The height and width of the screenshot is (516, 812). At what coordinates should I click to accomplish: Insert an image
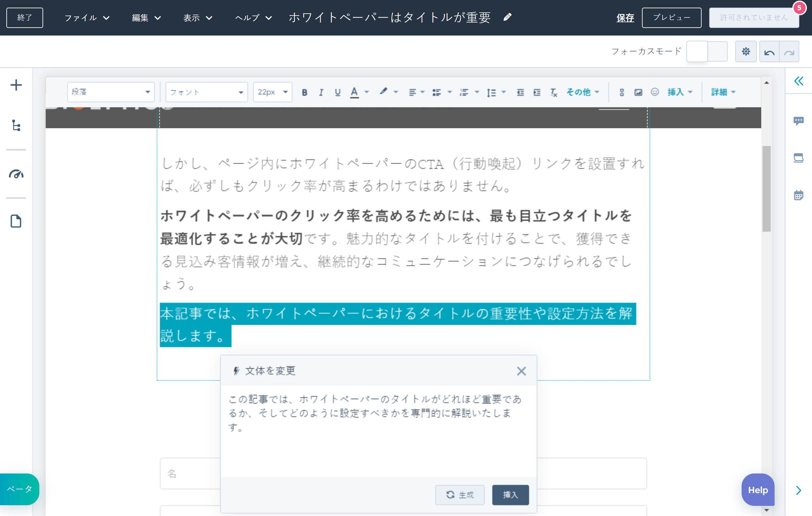(638, 92)
